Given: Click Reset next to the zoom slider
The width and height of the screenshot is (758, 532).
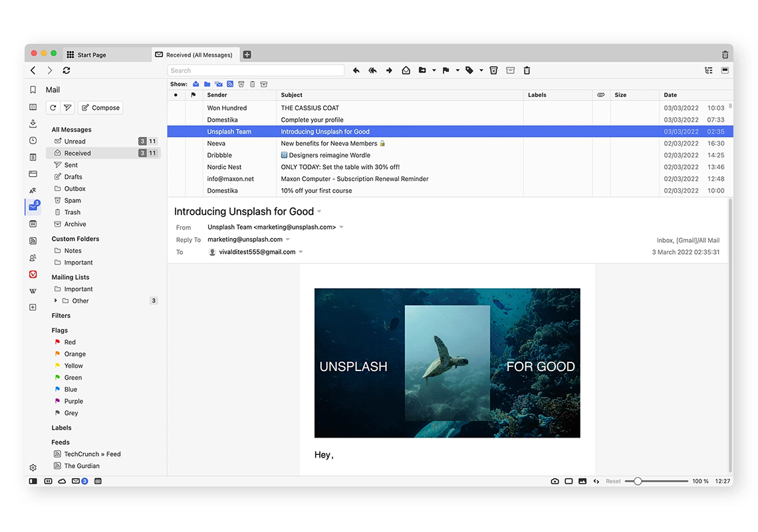Looking at the screenshot, I should [613, 481].
